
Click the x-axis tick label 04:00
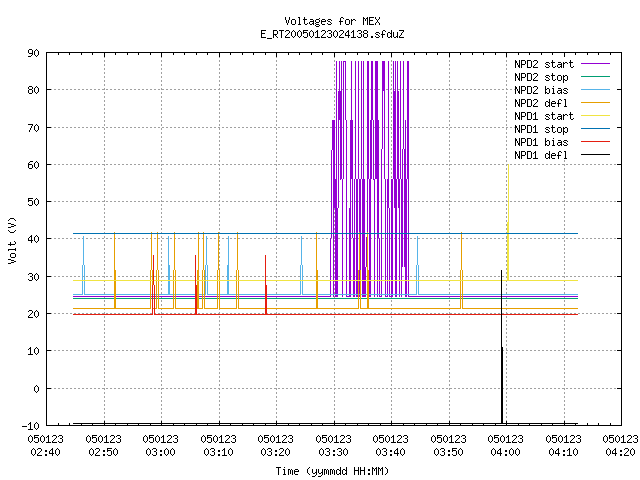click(x=505, y=452)
